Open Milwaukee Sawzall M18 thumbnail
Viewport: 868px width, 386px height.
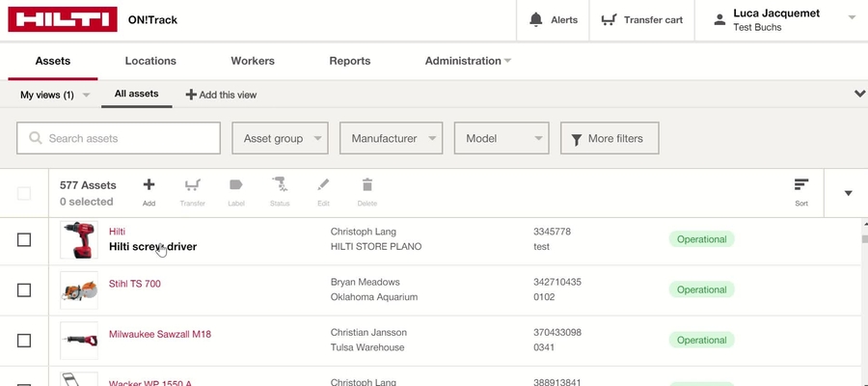[79, 340]
